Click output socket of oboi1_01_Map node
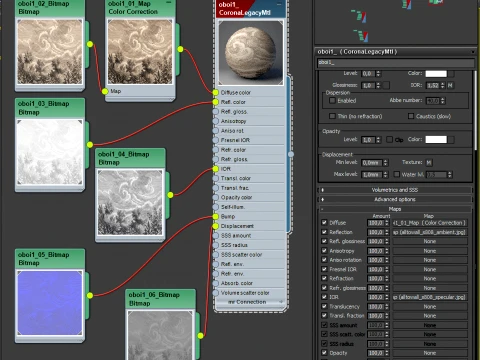 180,49
